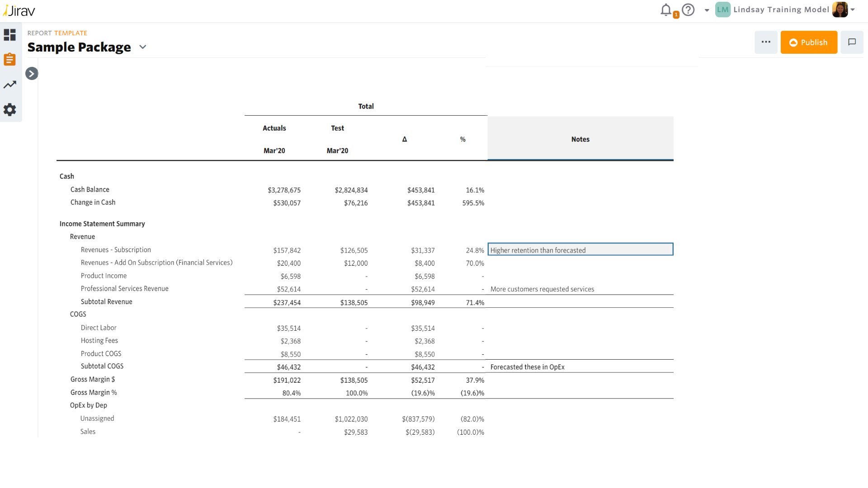Image resolution: width=868 pixels, height=488 pixels.
Task: Open the three-dots more options button
Action: point(766,42)
